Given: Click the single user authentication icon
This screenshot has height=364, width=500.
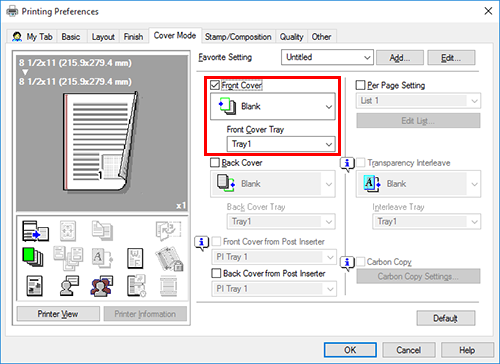Looking at the screenshot, I should (x=69, y=286).
